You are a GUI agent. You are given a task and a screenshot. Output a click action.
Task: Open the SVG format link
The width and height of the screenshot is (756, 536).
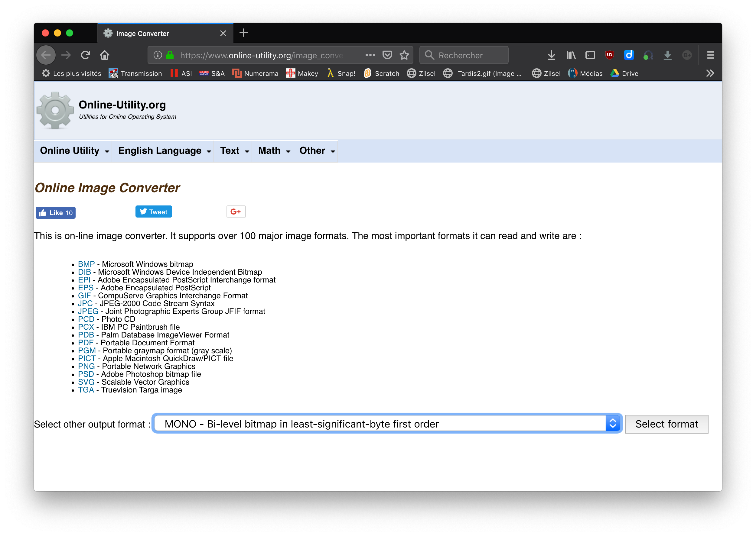coord(86,382)
